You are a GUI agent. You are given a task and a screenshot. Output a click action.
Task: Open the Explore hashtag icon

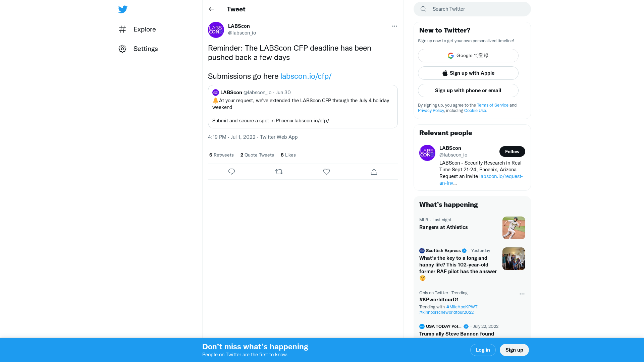122,29
